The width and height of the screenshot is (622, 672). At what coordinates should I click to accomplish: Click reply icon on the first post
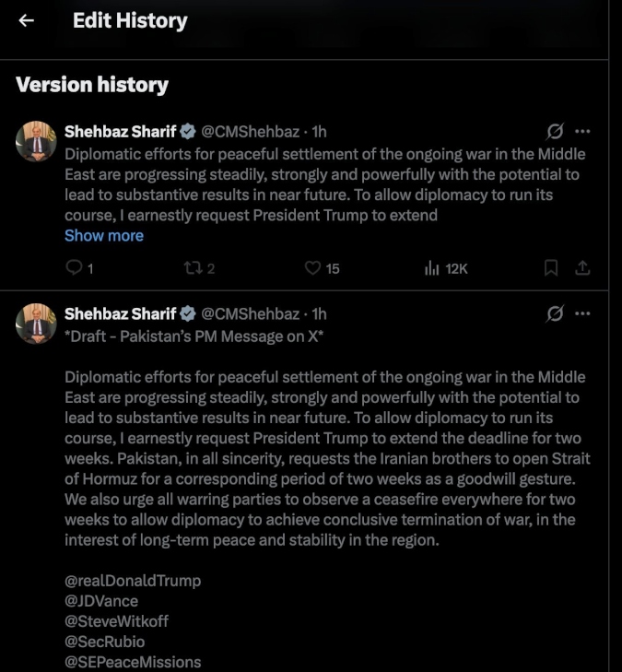click(x=74, y=268)
